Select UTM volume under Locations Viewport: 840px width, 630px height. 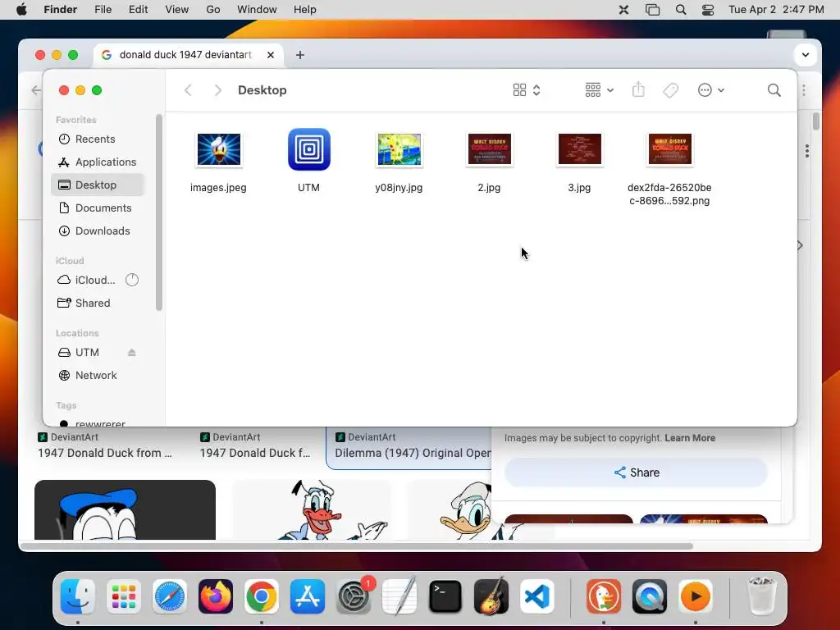point(85,353)
